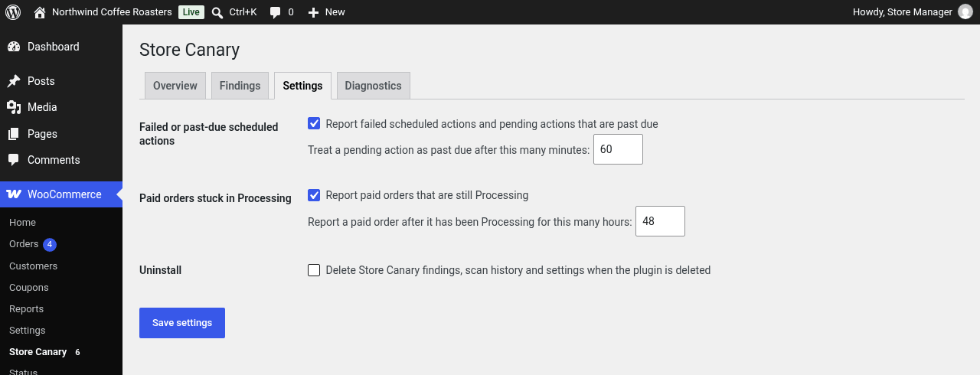The image size is (980, 375).
Task: Click the Orders count badge showing 4
Action: coord(50,245)
